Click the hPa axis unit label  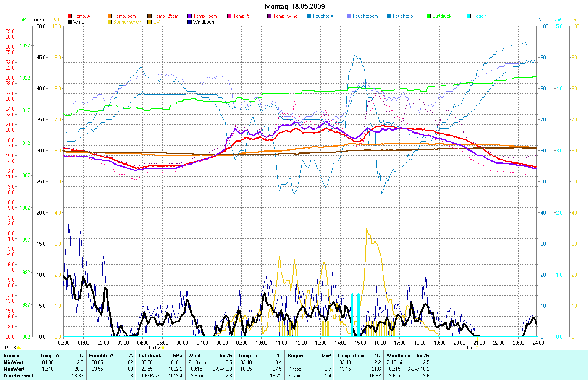pyautogui.click(x=24, y=20)
